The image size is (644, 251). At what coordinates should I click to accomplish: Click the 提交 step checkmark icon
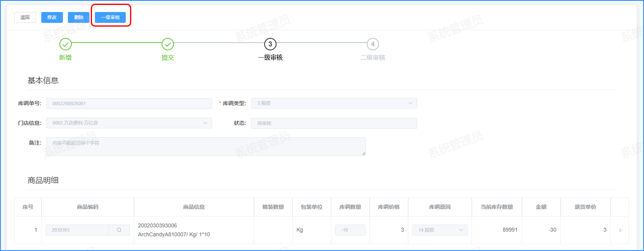(168, 44)
